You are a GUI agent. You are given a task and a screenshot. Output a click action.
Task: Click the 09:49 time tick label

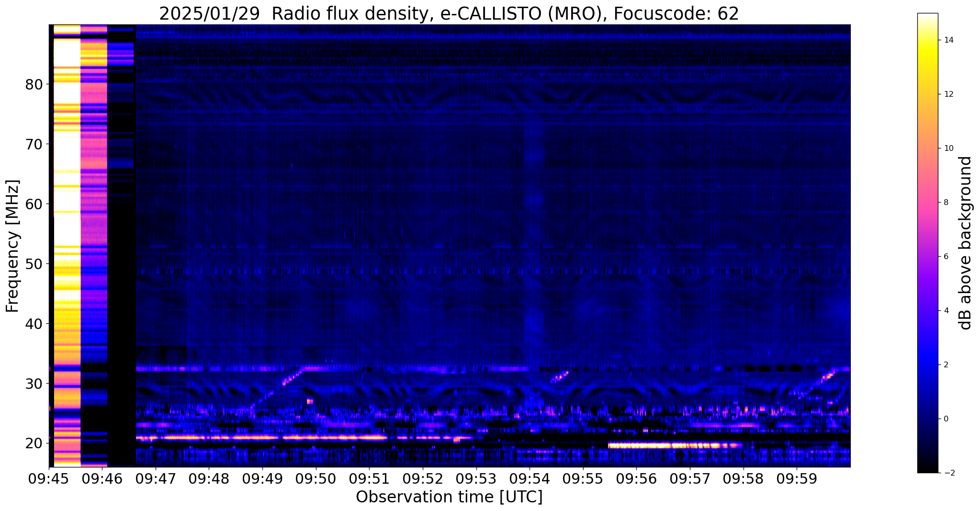coord(262,479)
